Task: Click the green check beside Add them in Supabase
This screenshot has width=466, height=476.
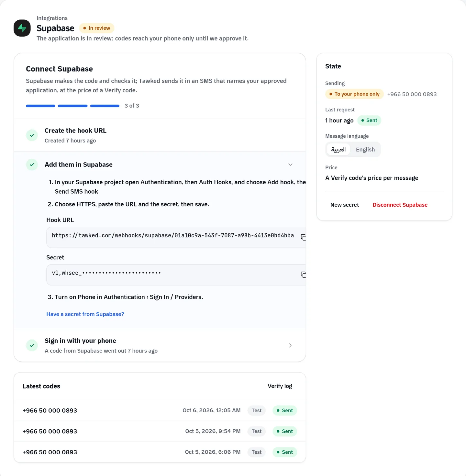Action: tap(32, 165)
